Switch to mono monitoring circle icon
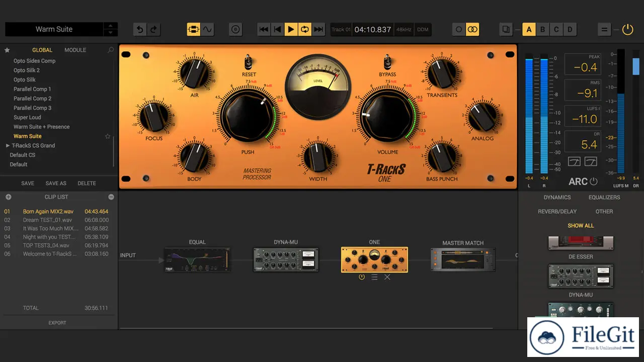 (x=459, y=30)
